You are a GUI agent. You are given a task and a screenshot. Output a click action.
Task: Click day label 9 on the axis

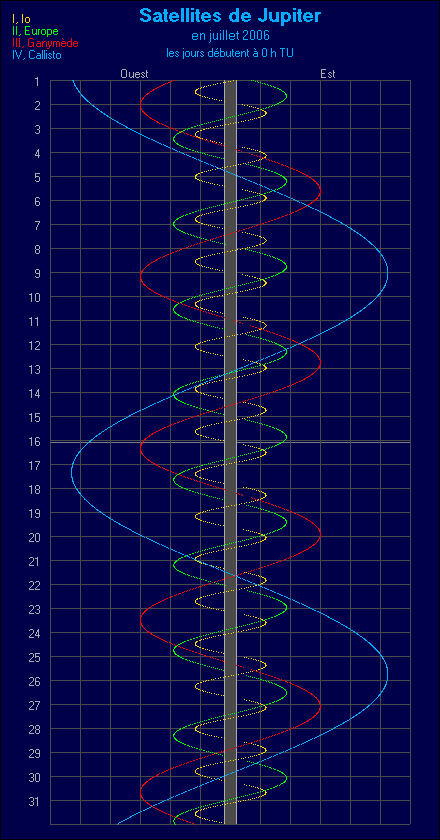click(37, 273)
